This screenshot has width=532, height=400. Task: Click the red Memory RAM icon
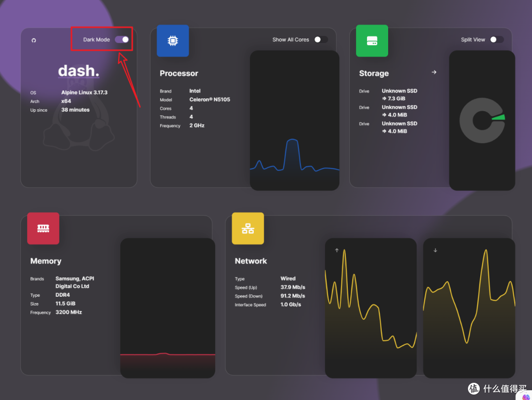pyautogui.click(x=43, y=228)
